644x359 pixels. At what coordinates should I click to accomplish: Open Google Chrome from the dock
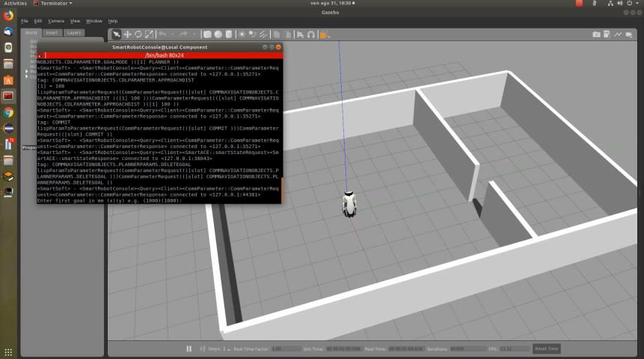click(x=8, y=112)
